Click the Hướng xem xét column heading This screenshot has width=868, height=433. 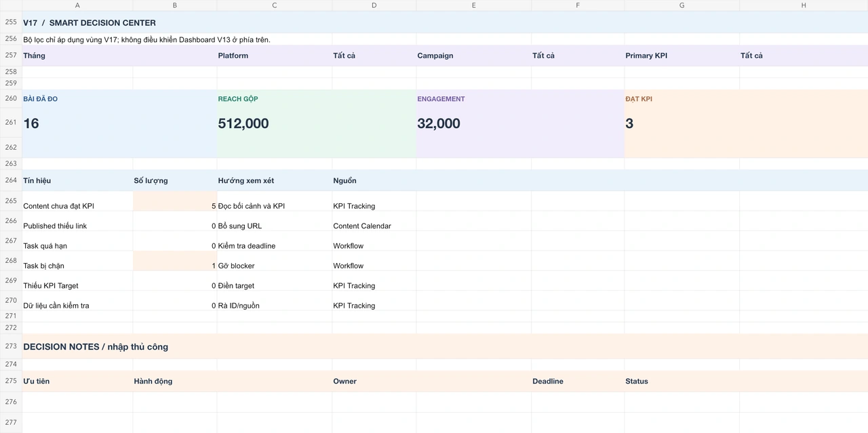click(246, 180)
